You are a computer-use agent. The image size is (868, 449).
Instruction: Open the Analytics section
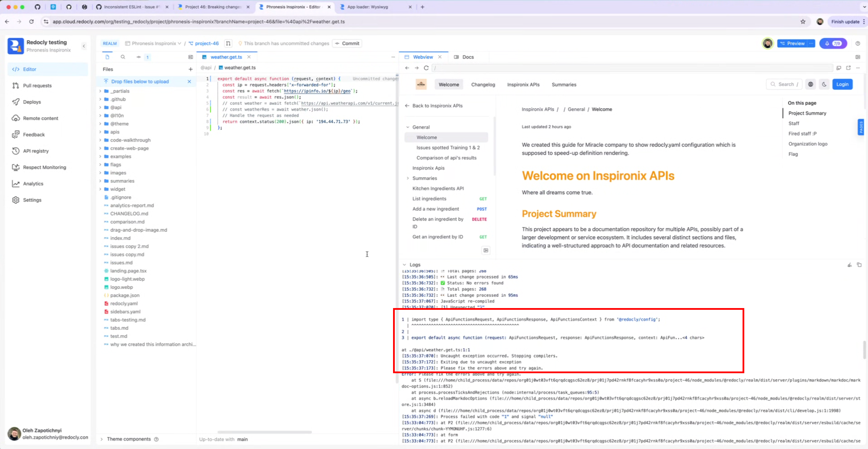[x=48, y=184]
